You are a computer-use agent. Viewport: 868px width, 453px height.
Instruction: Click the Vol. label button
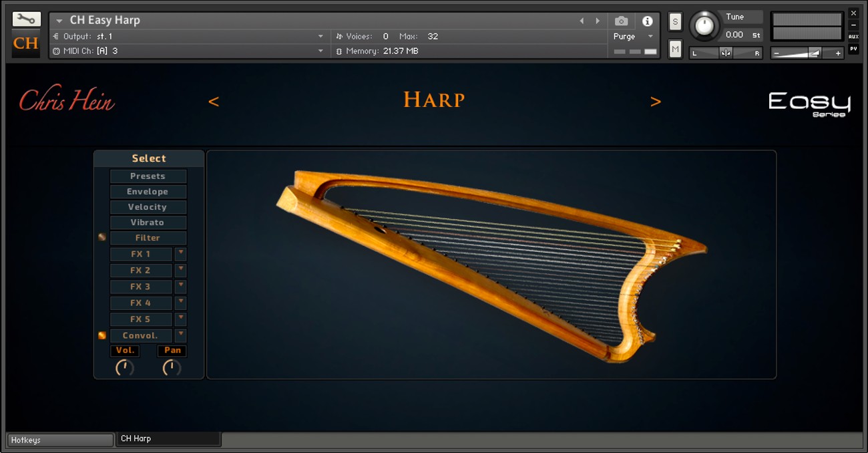click(125, 351)
